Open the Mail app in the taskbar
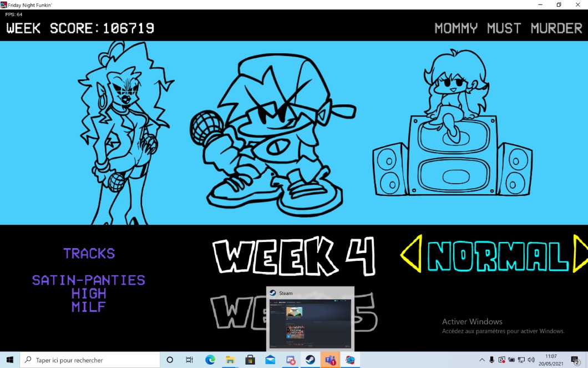Image resolution: width=588 pixels, height=368 pixels. (270, 360)
